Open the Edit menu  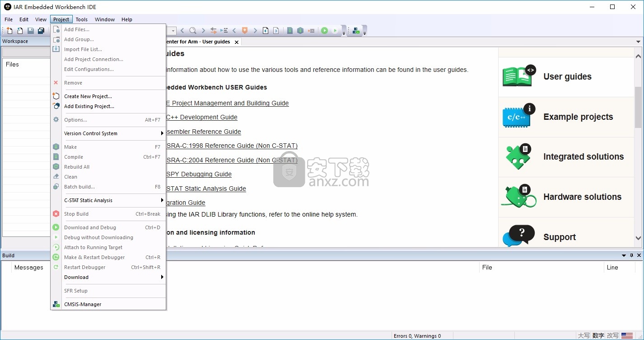pos(24,19)
